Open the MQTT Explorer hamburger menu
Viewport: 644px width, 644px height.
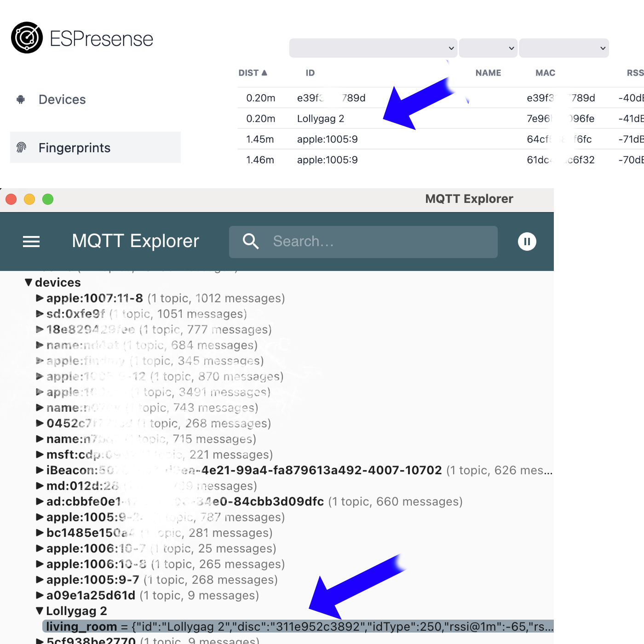point(31,241)
